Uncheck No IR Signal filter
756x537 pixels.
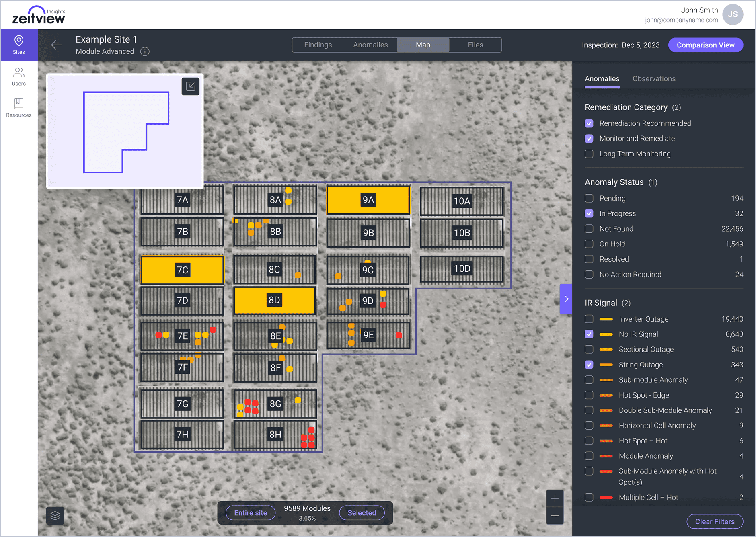pyautogui.click(x=589, y=334)
